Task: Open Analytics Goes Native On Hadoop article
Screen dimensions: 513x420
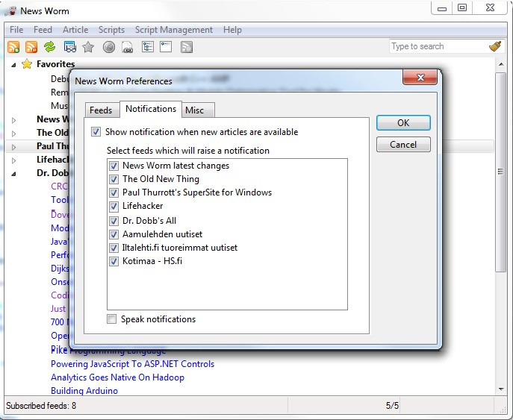Action: (x=117, y=377)
